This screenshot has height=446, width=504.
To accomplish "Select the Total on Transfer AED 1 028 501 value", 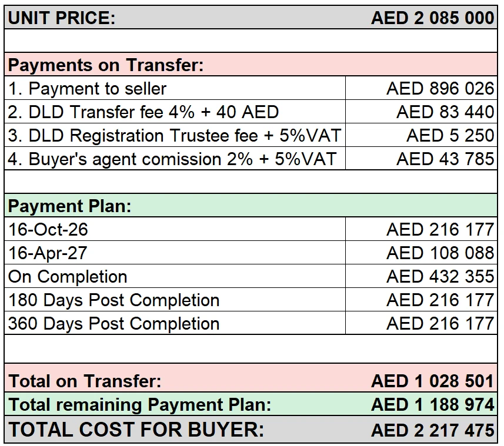I will pos(432,381).
